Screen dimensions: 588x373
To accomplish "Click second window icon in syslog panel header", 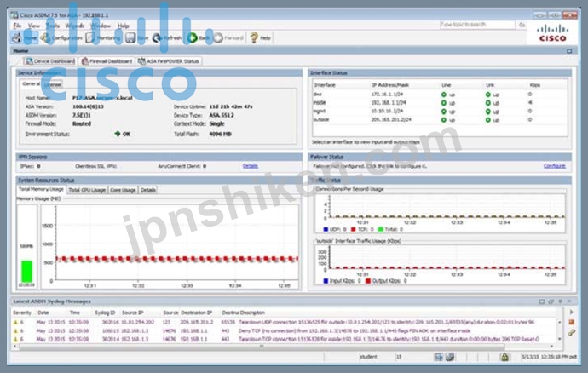I will pos(551,301).
